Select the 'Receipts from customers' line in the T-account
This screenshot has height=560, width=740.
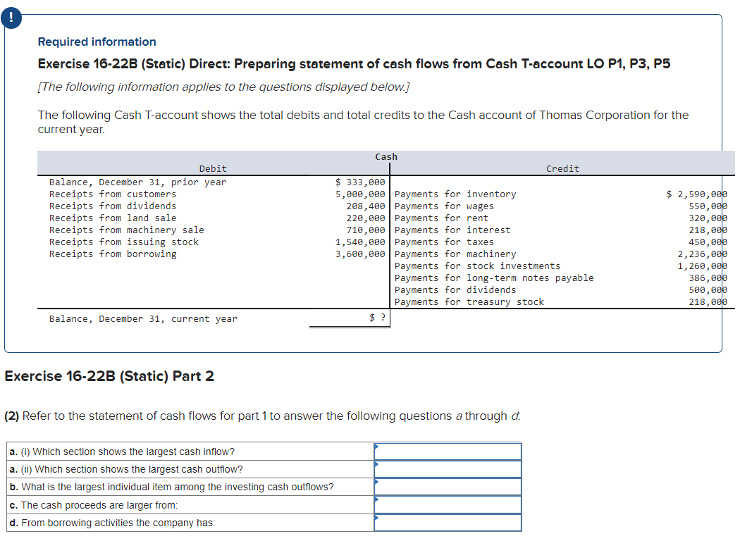(x=113, y=194)
